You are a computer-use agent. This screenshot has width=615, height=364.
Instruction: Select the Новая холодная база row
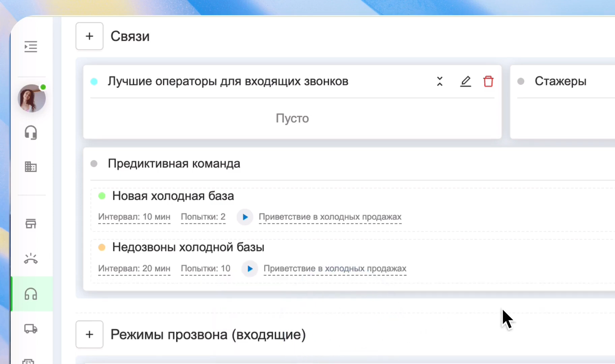tap(353, 210)
